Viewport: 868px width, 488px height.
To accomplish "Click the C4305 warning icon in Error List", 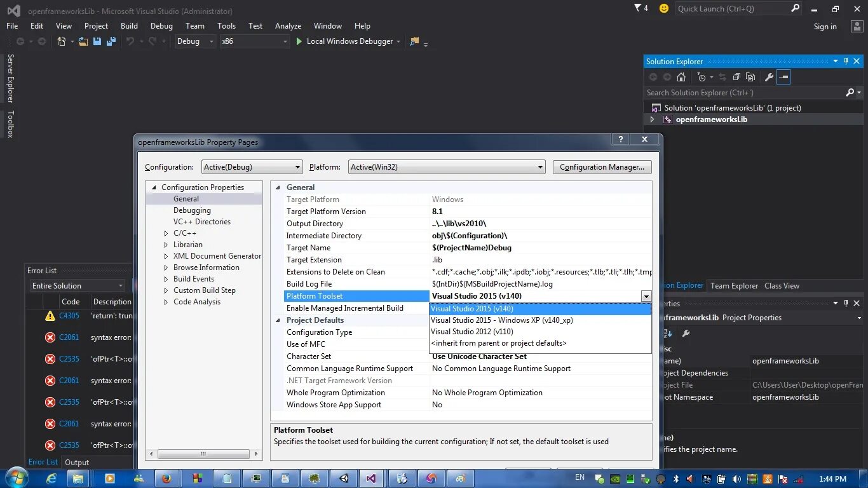I will (x=50, y=316).
